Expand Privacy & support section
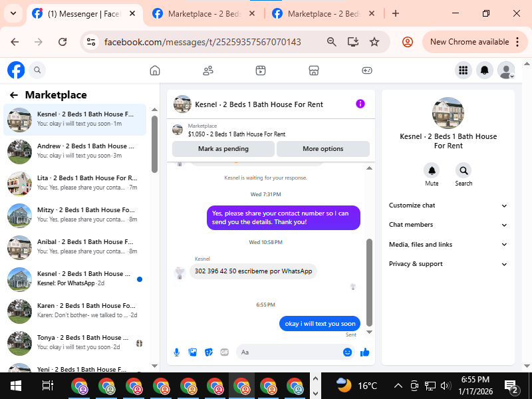The height and width of the screenshot is (399, 532). (x=448, y=264)
